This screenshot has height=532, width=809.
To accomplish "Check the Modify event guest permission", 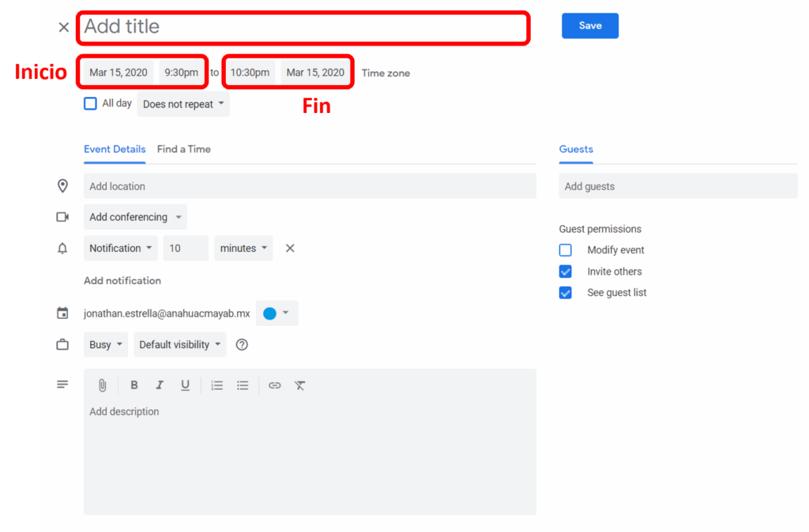I will pyautogui.click(x=566, y=250).
